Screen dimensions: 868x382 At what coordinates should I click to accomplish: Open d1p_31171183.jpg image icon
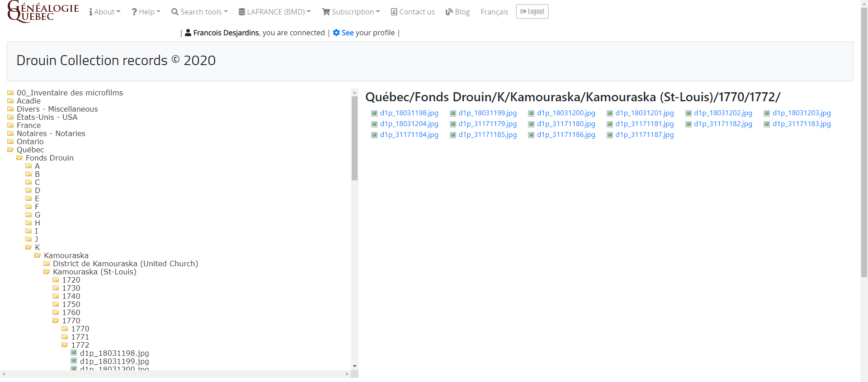(767, 124)
